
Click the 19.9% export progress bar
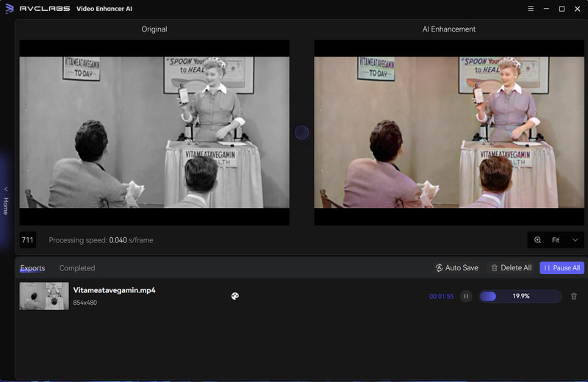[x=520, y=296]
